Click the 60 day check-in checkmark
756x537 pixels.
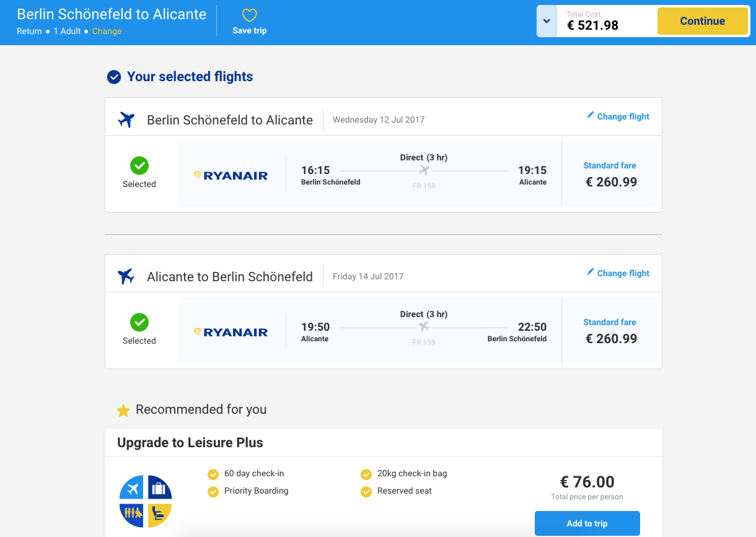pyautogui.click(x=213, y=474)
